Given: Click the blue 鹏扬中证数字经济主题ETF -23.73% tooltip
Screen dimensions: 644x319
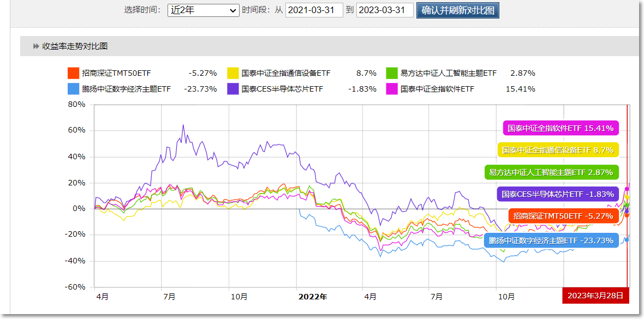Looking at the screenshot, I should pos(551,240).
